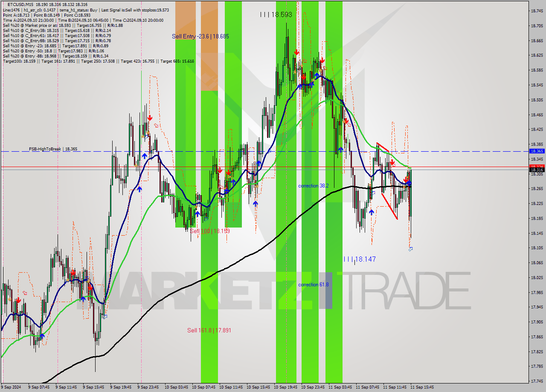Screen dimensions: 546x392
Task: Select the 'Sell Entry -23.6 | 18.685' label
Action: (x=200, y=36)
